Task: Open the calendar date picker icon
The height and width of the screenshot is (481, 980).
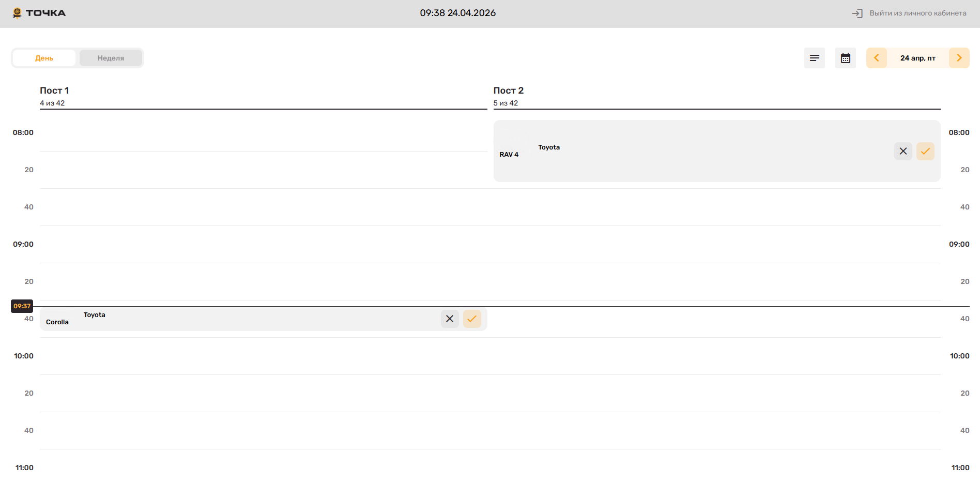Action: pos(845,58)
